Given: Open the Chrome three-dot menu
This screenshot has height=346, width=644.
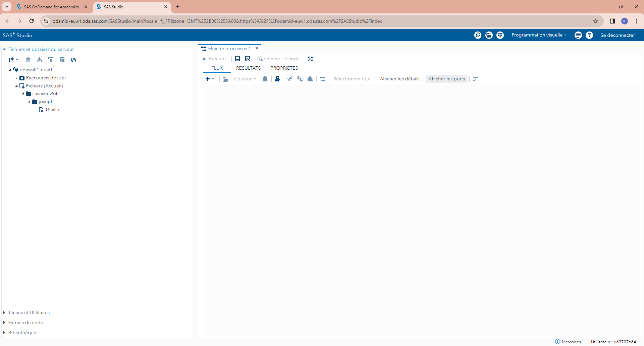Looking at the screenshot, I should point(637,21).
